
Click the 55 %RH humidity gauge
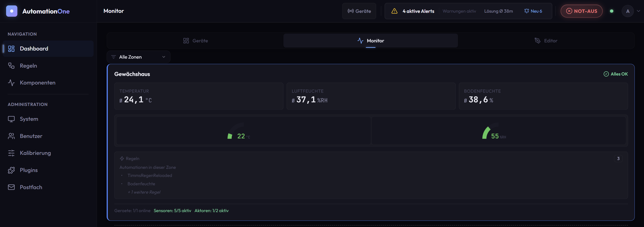tap(494, 133)
